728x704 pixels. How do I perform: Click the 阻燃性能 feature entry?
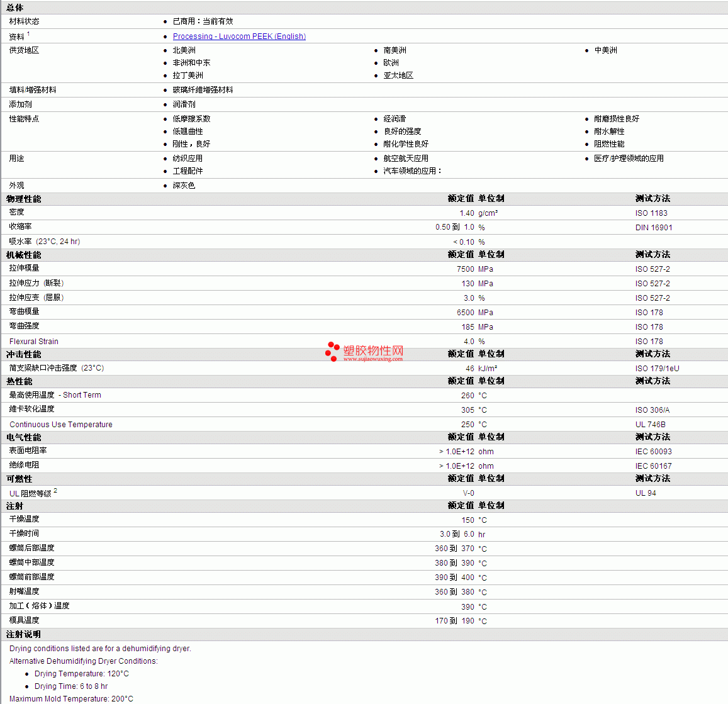coord(609,144)
